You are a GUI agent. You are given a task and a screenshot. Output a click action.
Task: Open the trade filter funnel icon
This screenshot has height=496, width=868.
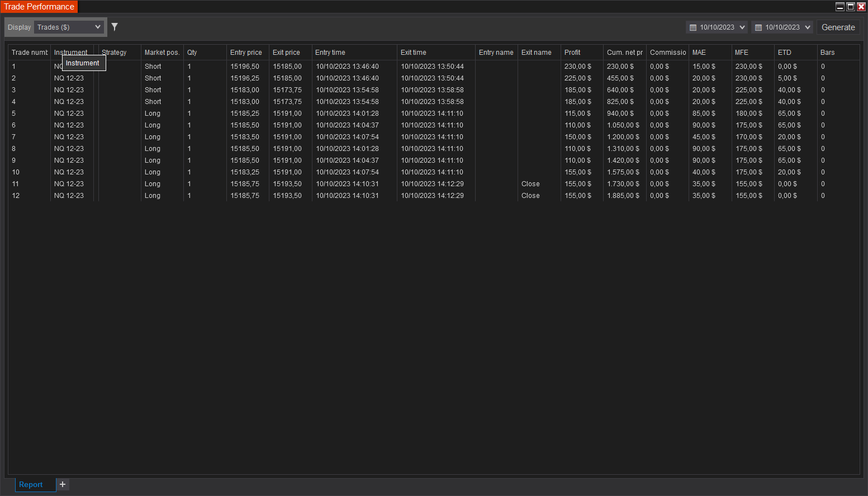115,27
